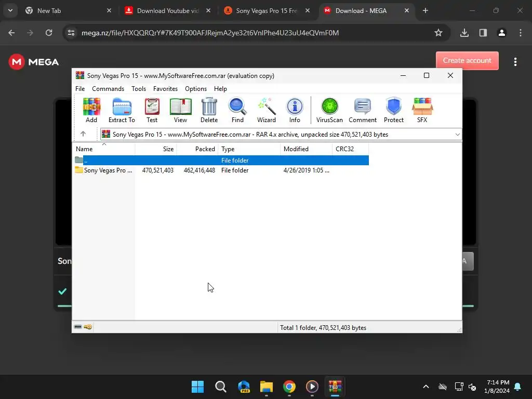Screen dimensions: 532x399
Task: Open the Help menu
Action: coord(220,88)
